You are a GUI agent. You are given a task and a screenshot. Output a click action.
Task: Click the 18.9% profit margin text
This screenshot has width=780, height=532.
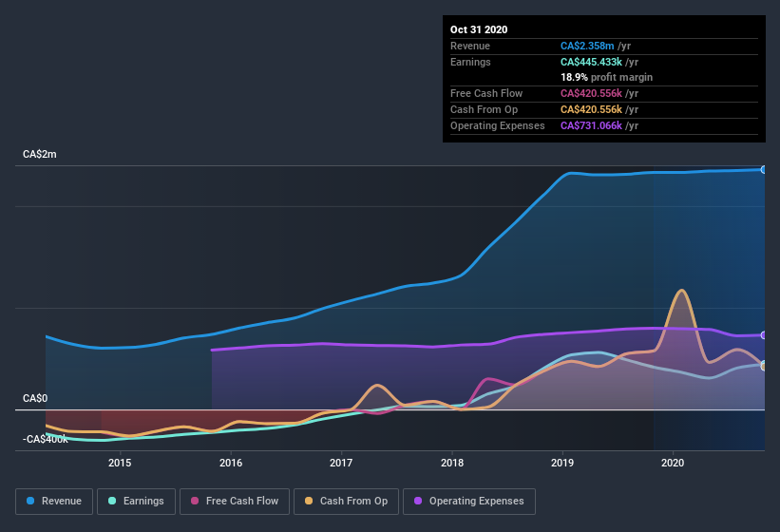point(606,77)
